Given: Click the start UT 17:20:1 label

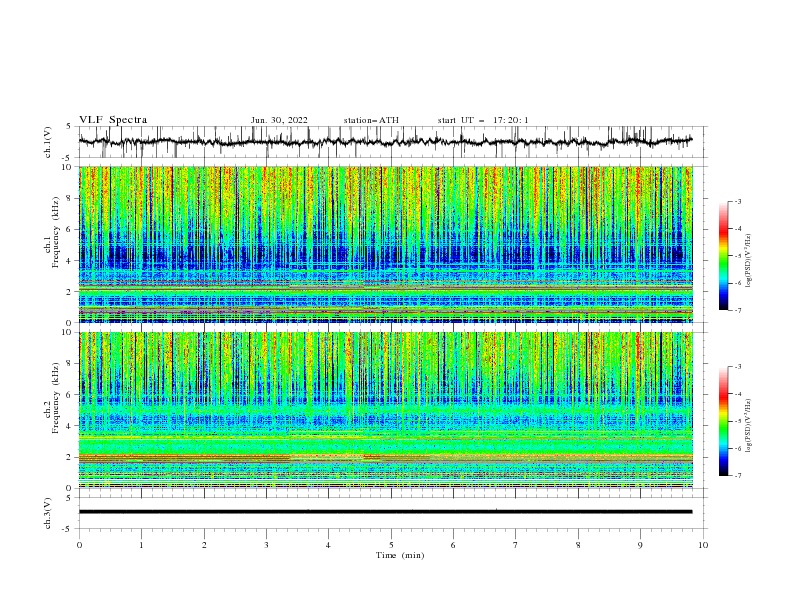Looking at the screenshot, I should (483, 120).
